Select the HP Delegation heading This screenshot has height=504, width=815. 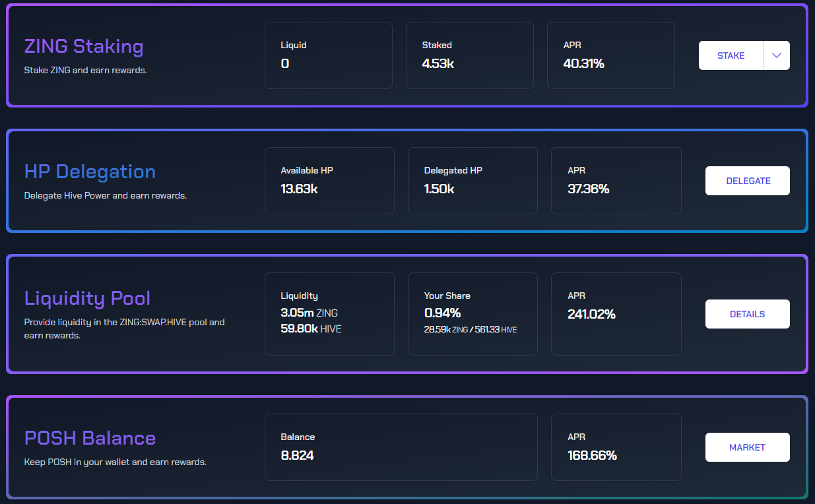[90, 172]
